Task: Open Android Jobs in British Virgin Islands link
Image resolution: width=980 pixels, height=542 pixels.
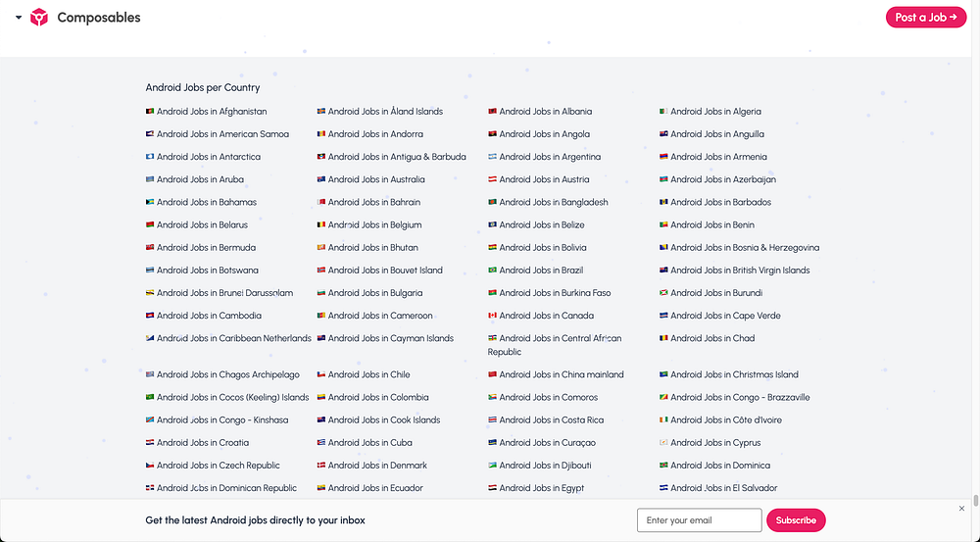Action: (734, 271)
